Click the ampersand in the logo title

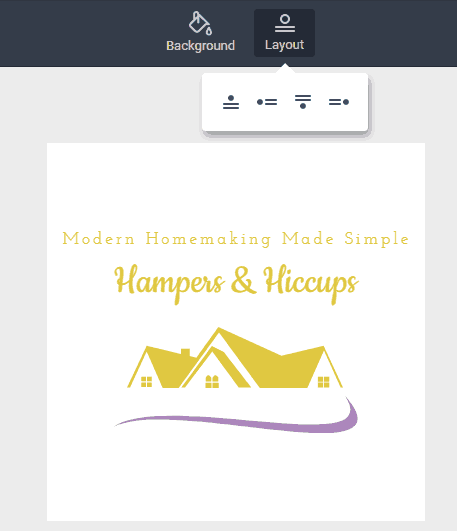[243, 281]
